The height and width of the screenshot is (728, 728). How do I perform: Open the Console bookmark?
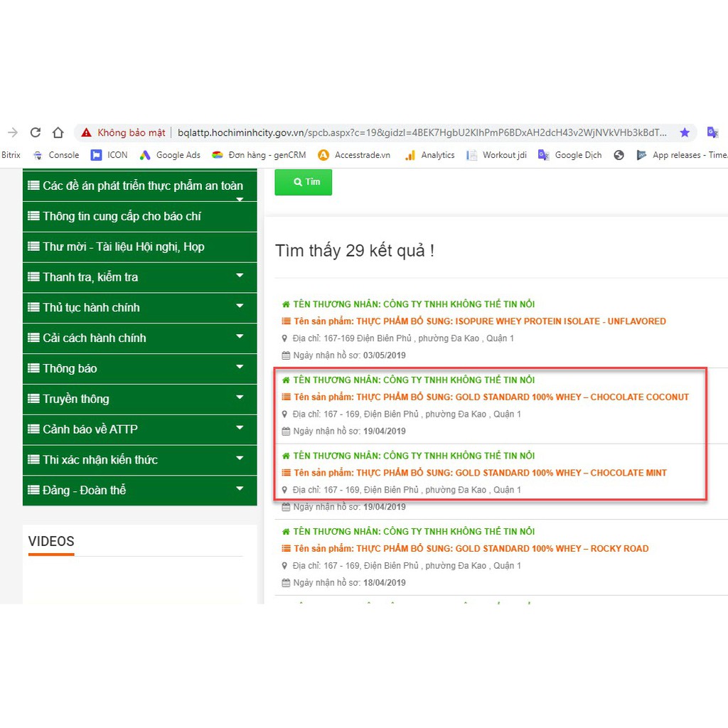click(x=56, y=155)
